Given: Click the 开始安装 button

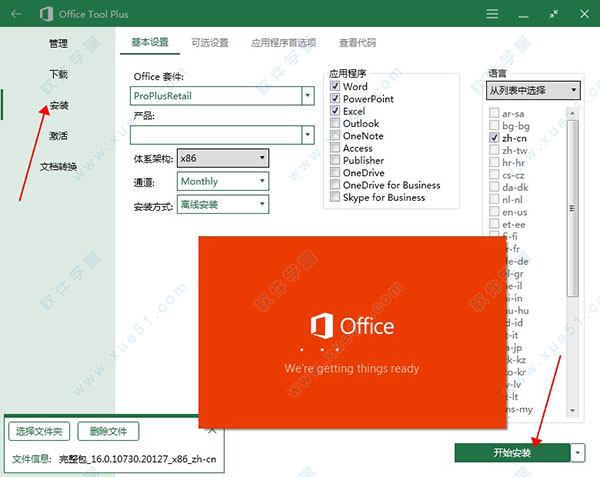Looking at the screenshot, I should tap(512, 453).
